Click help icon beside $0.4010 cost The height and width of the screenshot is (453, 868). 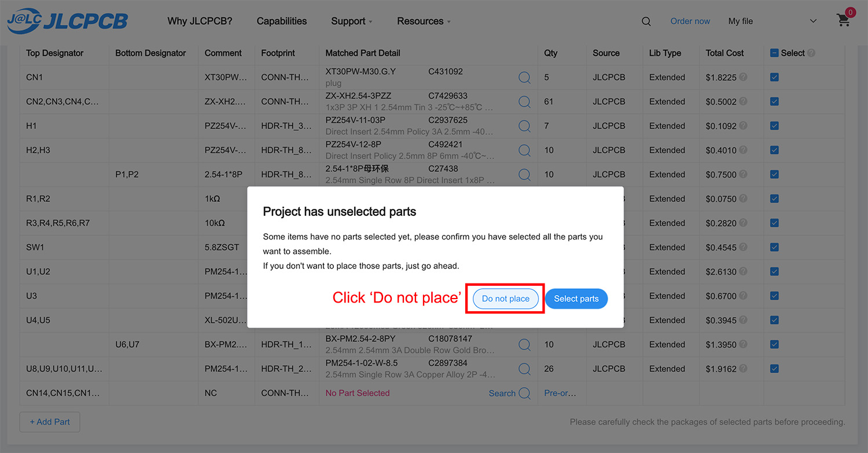coord(743,150)
